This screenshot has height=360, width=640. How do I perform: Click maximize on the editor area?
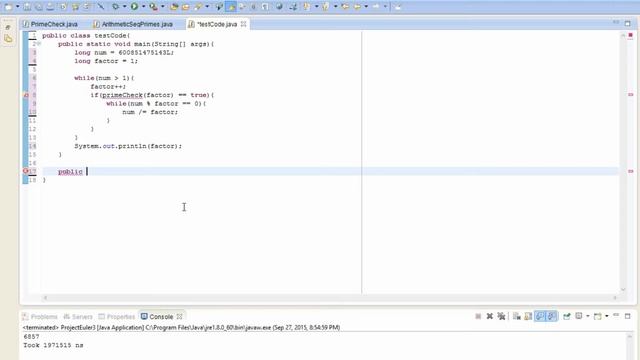(628, 24)
